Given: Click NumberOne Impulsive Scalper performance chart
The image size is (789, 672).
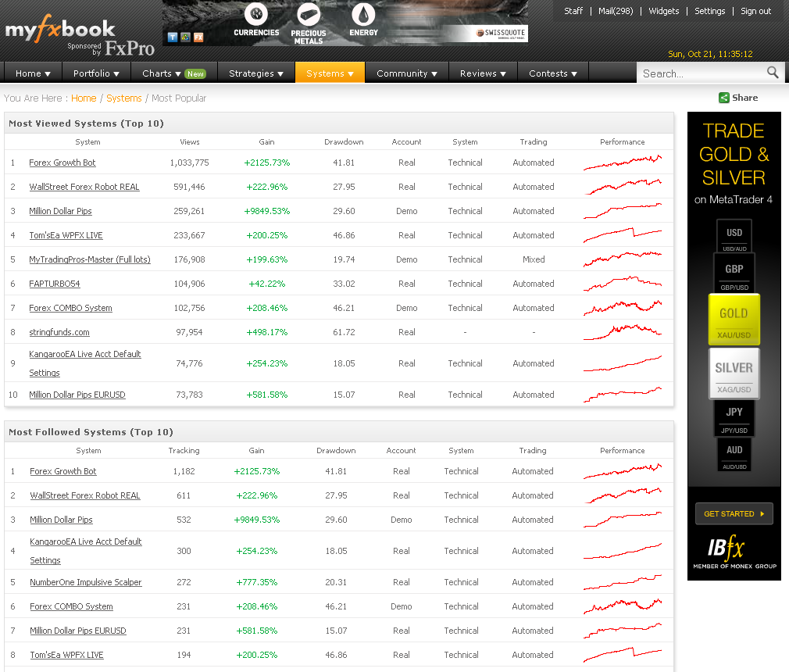Looking at the screenshot, I should click(623, 582).
